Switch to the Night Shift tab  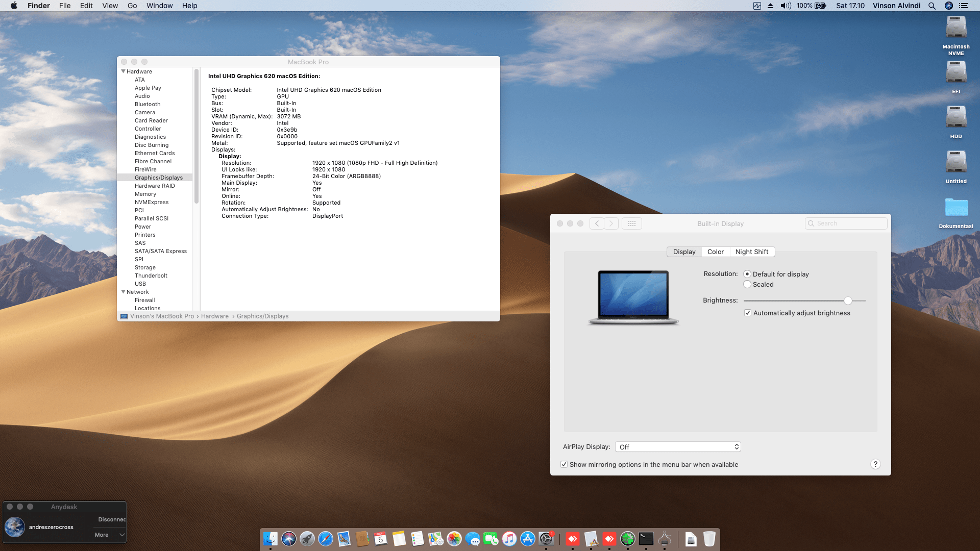tap(752, 252)
